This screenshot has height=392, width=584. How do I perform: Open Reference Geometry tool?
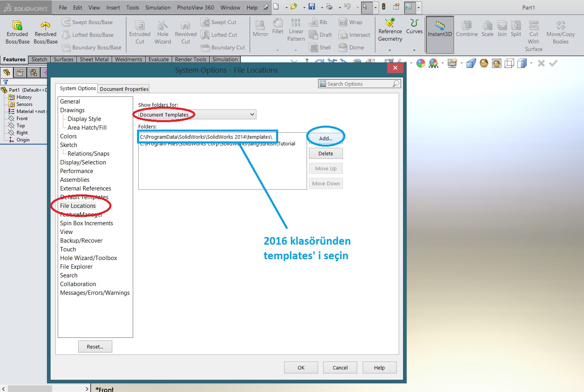(x=390, y=30)
